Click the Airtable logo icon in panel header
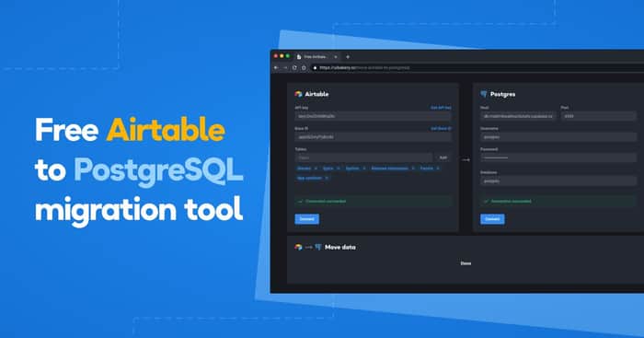Viewport: 644px width, 338px height. point(299,94)
